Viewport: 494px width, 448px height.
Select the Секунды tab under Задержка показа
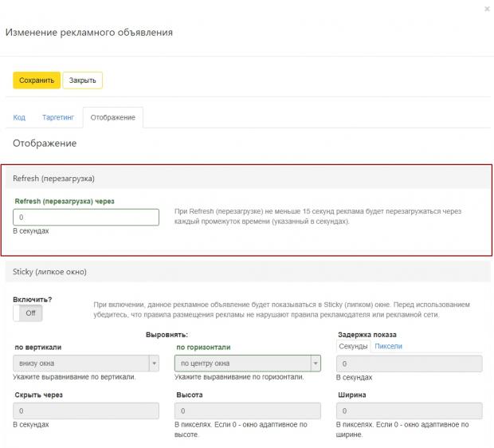353,346
